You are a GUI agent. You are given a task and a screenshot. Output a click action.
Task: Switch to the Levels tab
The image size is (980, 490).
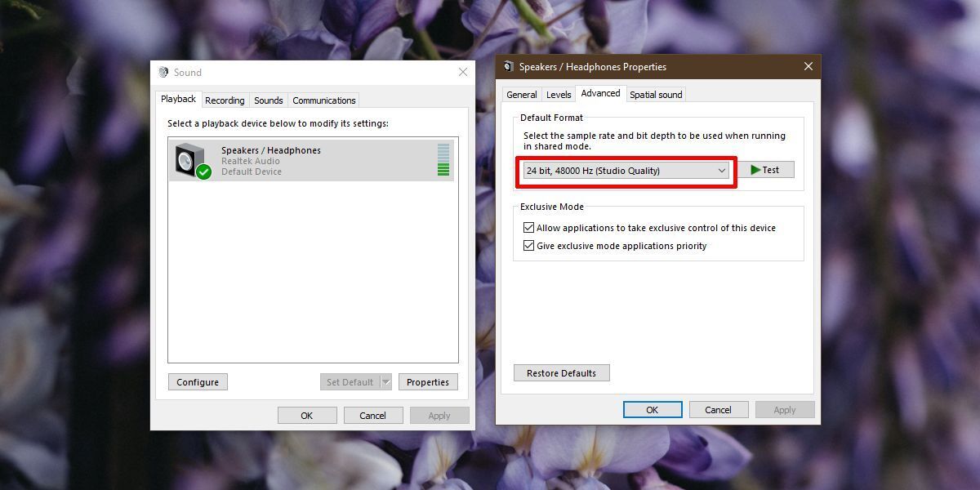[559, 94]
